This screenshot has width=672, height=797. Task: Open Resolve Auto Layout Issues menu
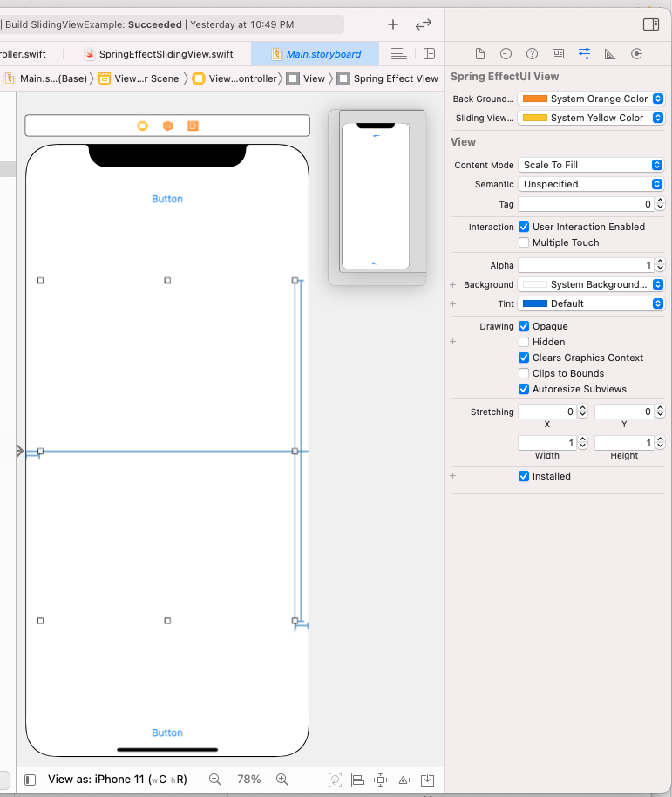coord(403,780)
